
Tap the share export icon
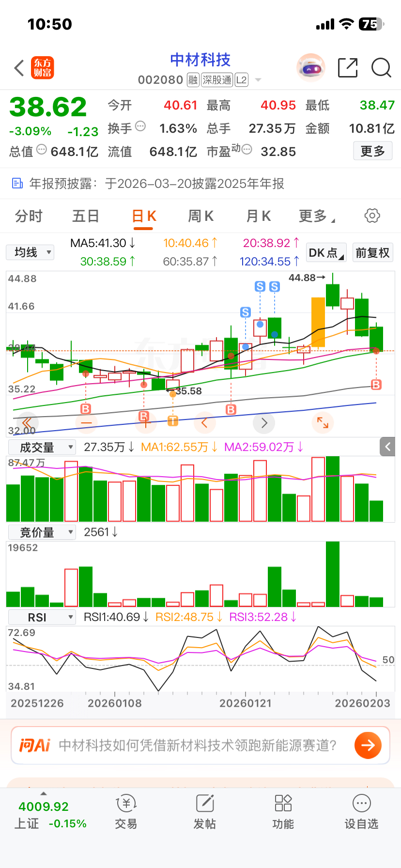pyautogui.click(x=348, y=68)
